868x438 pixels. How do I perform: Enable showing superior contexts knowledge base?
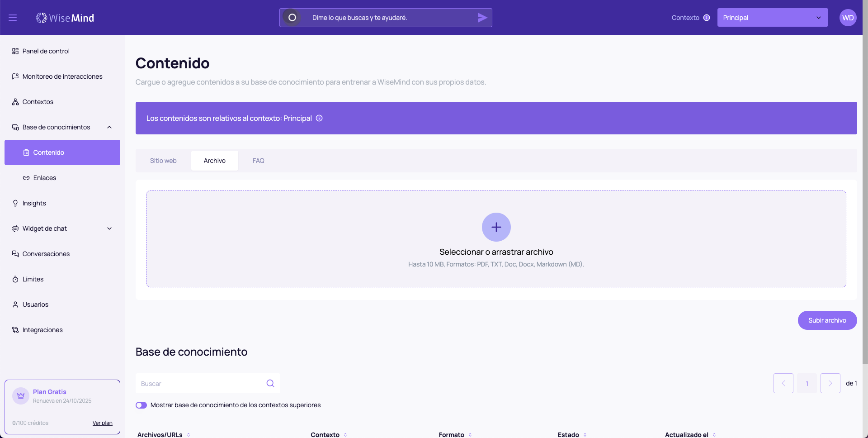[142, 405]
